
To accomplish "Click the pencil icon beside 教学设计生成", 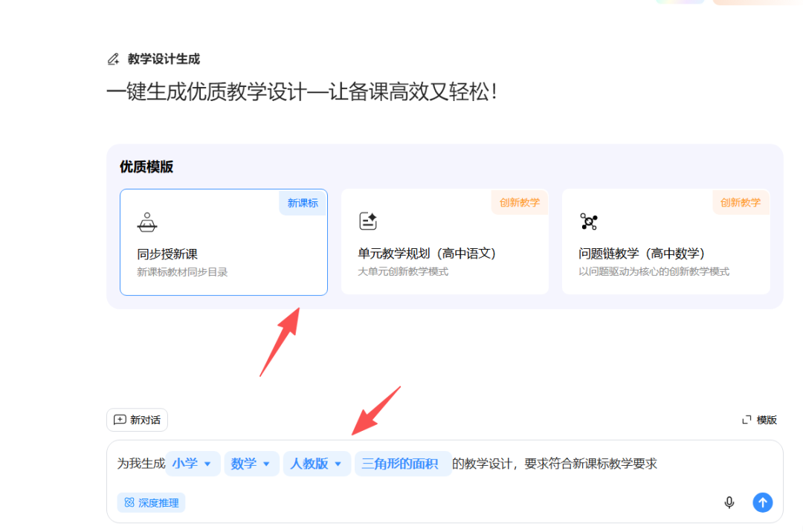I will (x=114, y=59).
